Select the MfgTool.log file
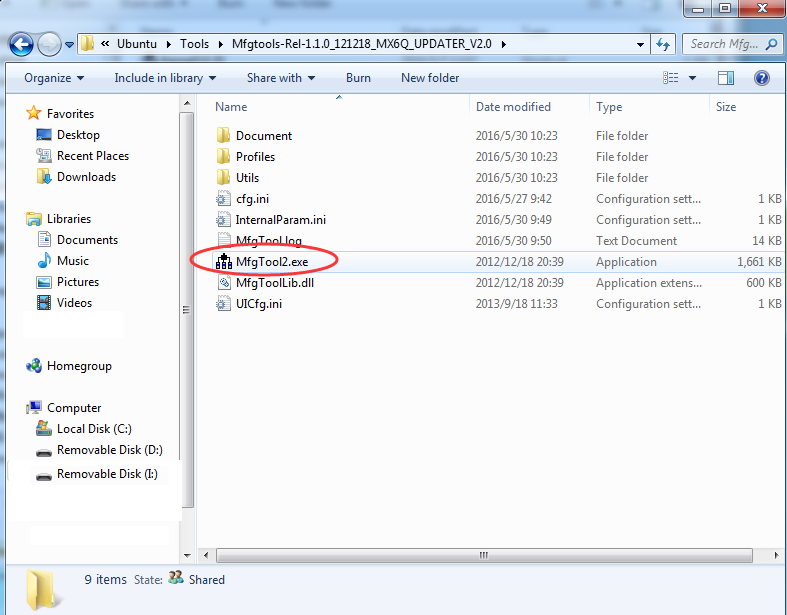 [x=269, y=241]
